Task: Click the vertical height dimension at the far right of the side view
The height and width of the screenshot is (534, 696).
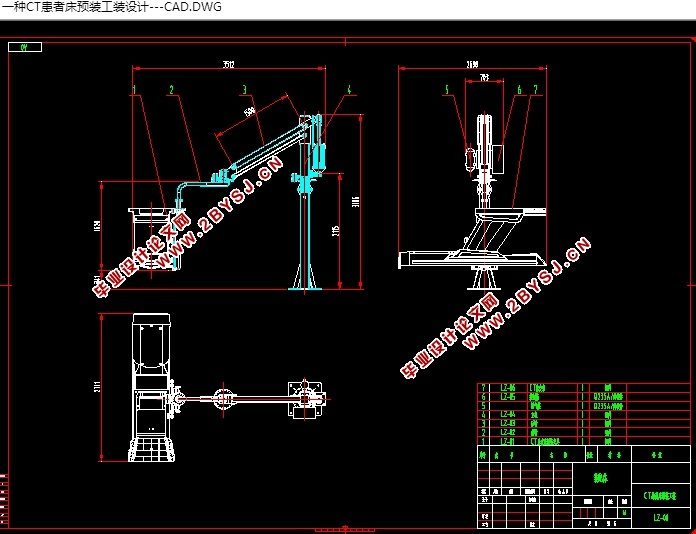Action: point(356,202)
